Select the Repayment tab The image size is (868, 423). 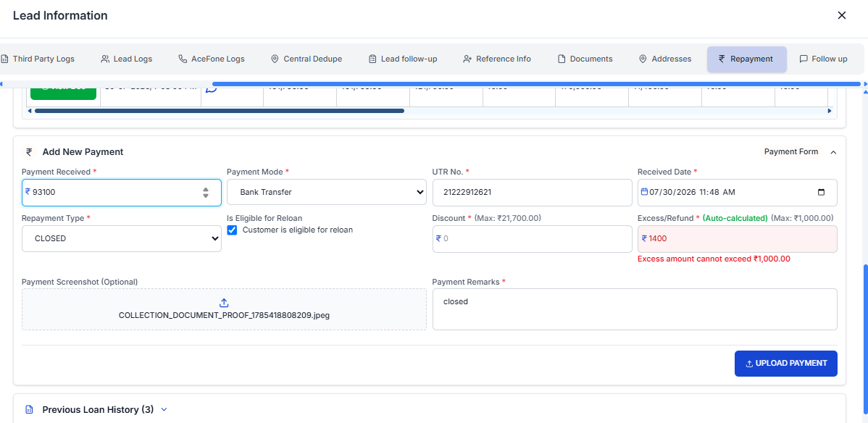click(746, 59)
